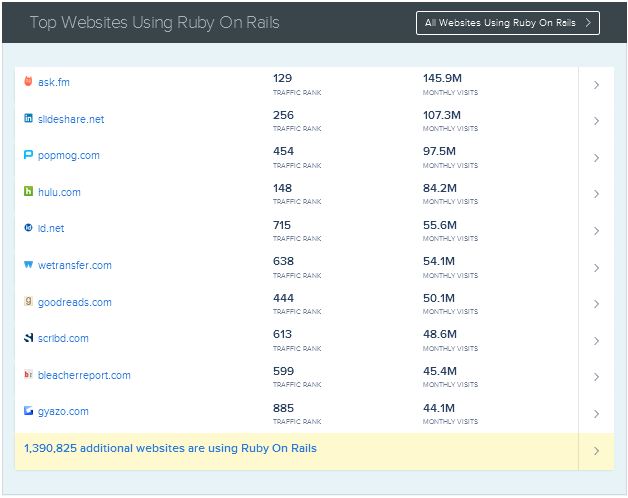This screenshot has width=628, height=498.
Task: Click the goodreads.com favicon icon
Action: click(28, 300)
